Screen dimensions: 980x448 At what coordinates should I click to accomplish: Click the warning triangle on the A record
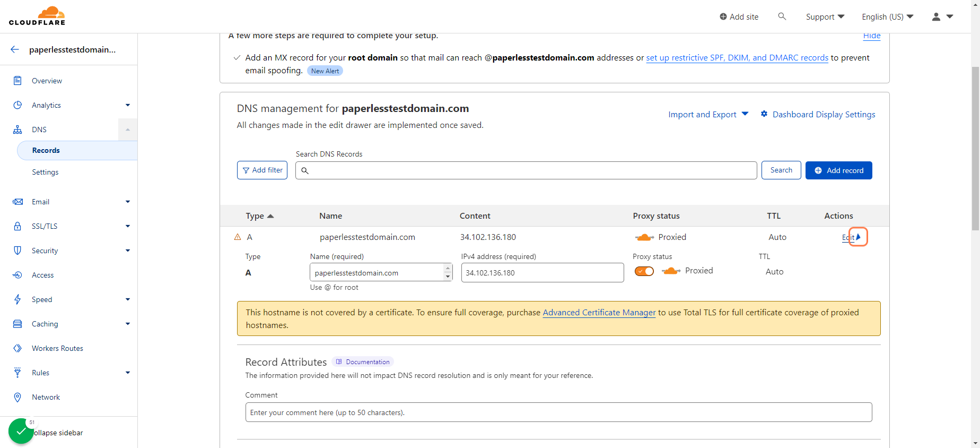coord(238,237)
